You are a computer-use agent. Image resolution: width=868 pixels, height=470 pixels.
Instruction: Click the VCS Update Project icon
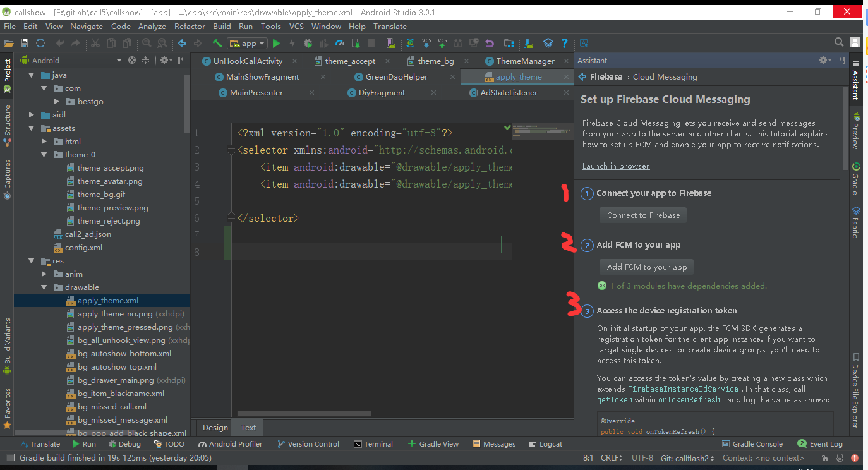coord(426,43)
